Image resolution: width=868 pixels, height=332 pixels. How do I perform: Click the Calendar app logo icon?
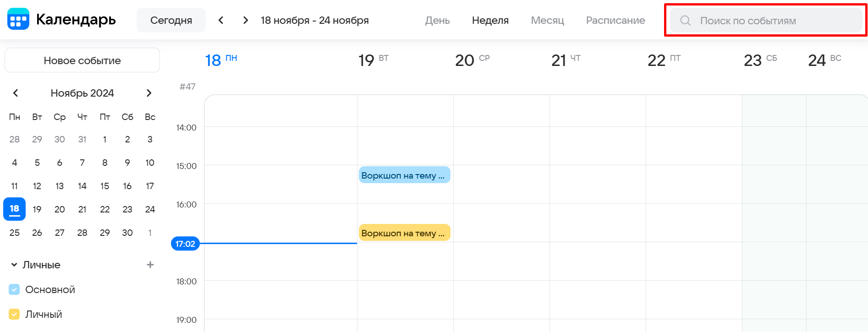pyautogui.click(x=18, y=19)
